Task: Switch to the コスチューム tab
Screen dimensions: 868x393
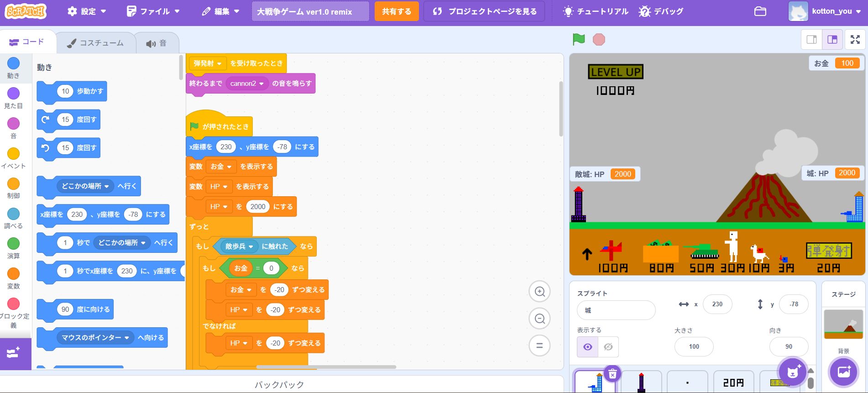Action: tap(96, 43)
